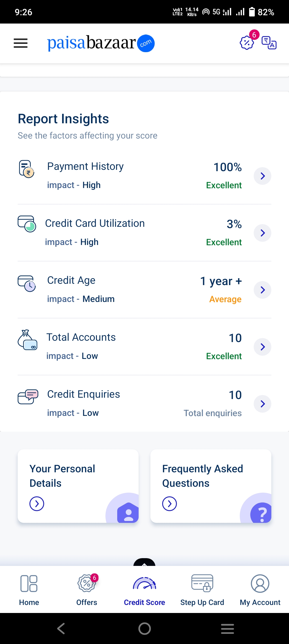
Task: Expand Credit Card Utilization chevron
Action: [x=263, y=233]
